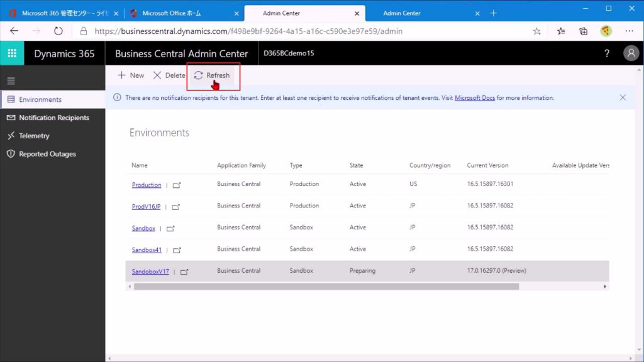
Task: Close the Microsoft Office ホーム tab
Action: [x=236, y=14]
